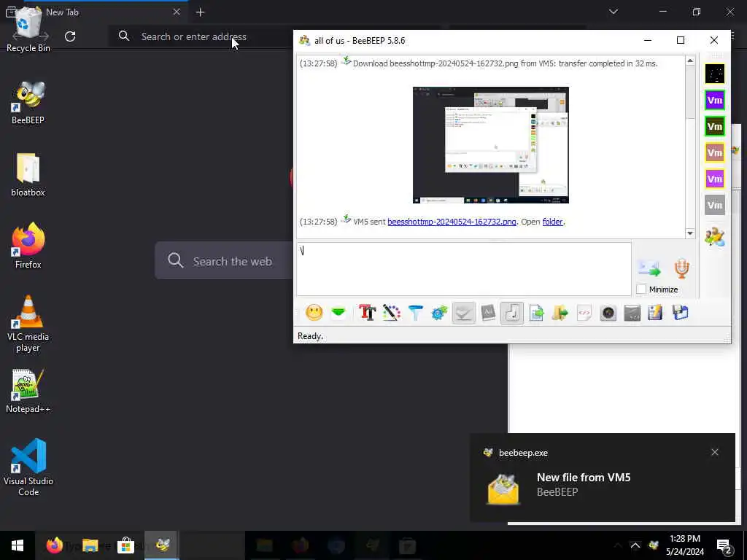
Task: Click the Firefox address bar
Action: (x=200, y=36)
